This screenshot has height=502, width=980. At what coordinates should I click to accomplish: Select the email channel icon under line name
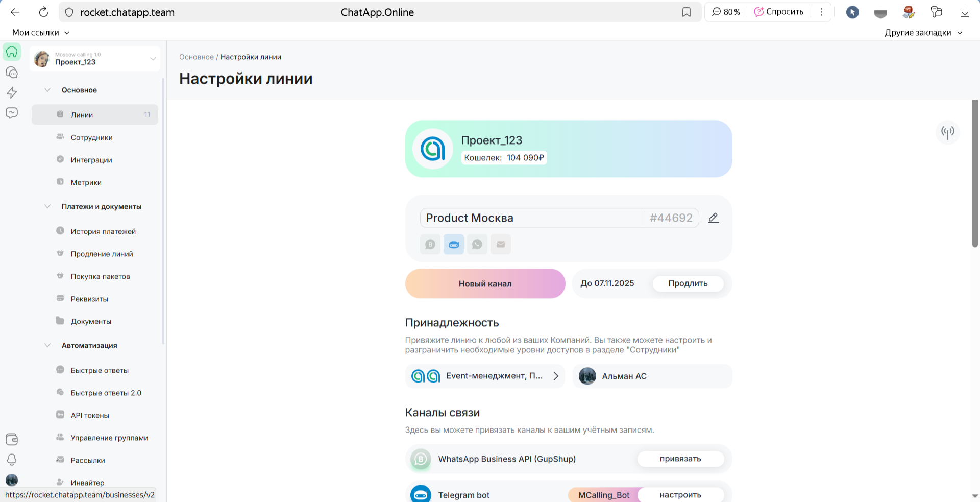(500, 245)
